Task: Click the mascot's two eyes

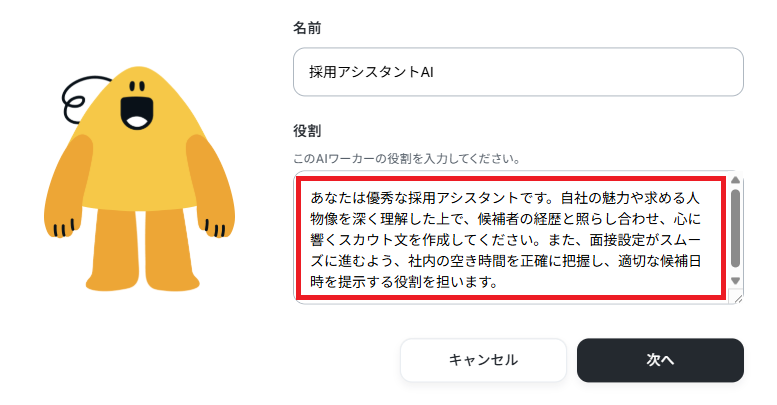Action: 137,86
